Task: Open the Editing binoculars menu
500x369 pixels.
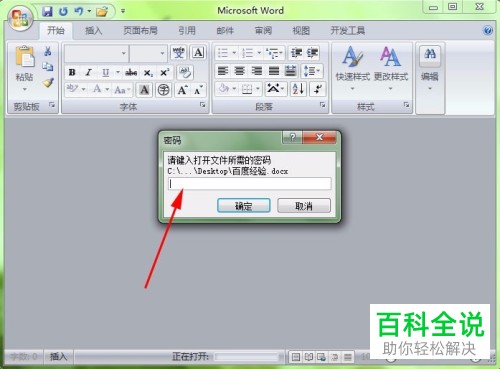Action: pyautogui.click(x=430, y=68)
